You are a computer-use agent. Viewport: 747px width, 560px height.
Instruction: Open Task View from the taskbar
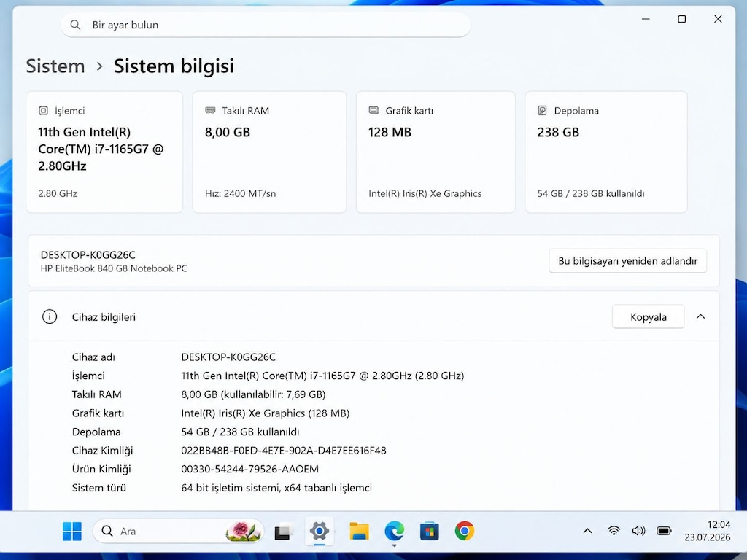(284, 532)
